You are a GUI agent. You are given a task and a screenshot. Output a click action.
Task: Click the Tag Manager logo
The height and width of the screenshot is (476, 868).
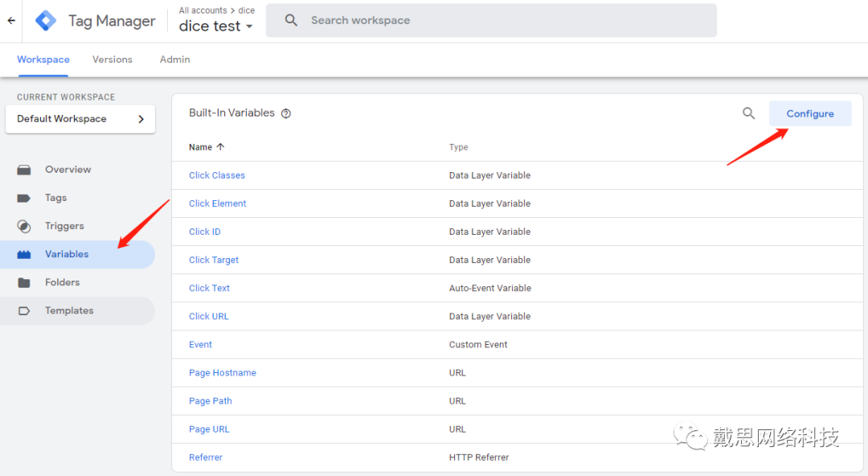[x=46, y=21]
